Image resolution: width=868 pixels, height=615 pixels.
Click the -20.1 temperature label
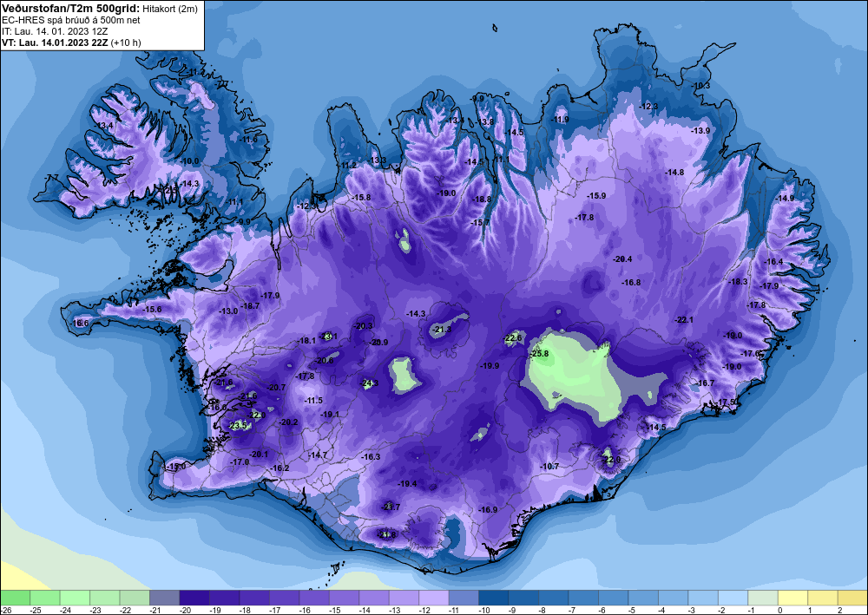(x=259, y=454)
